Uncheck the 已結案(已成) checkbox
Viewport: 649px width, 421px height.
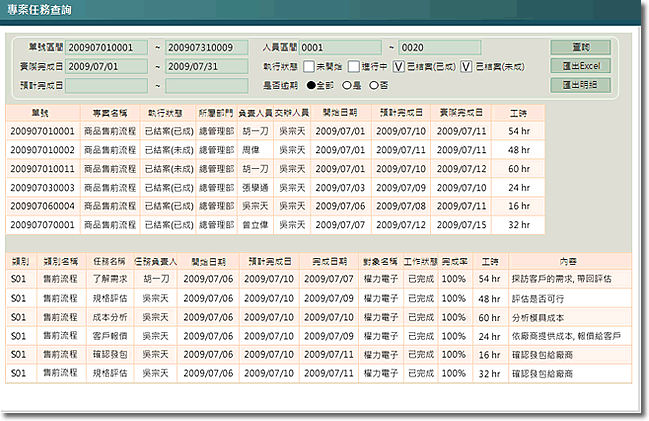[399, 67]
